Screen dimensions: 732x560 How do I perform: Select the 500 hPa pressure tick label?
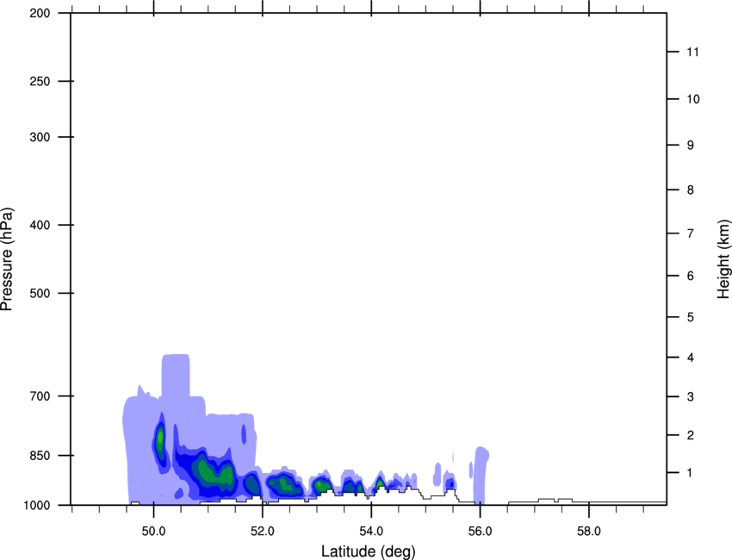[40, 294]
